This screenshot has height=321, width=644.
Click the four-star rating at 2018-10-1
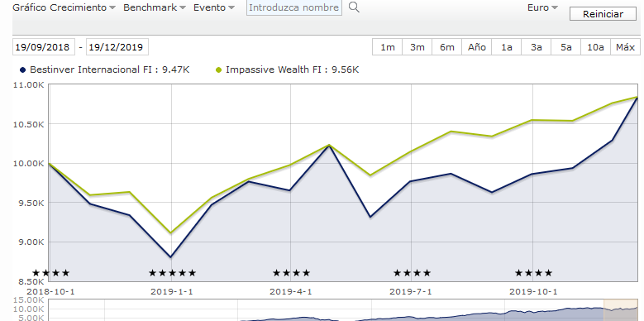(x=51, y=273)
